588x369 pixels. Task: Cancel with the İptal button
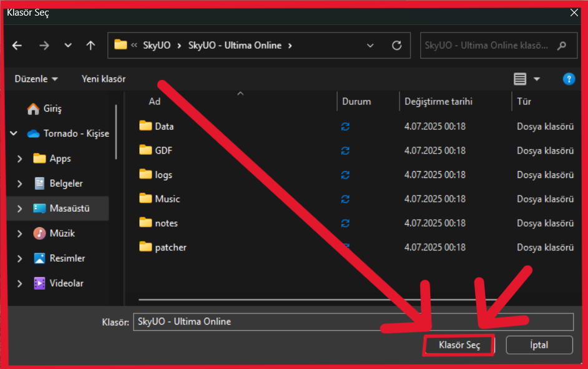pyautogui.click(x=539, y=345)
